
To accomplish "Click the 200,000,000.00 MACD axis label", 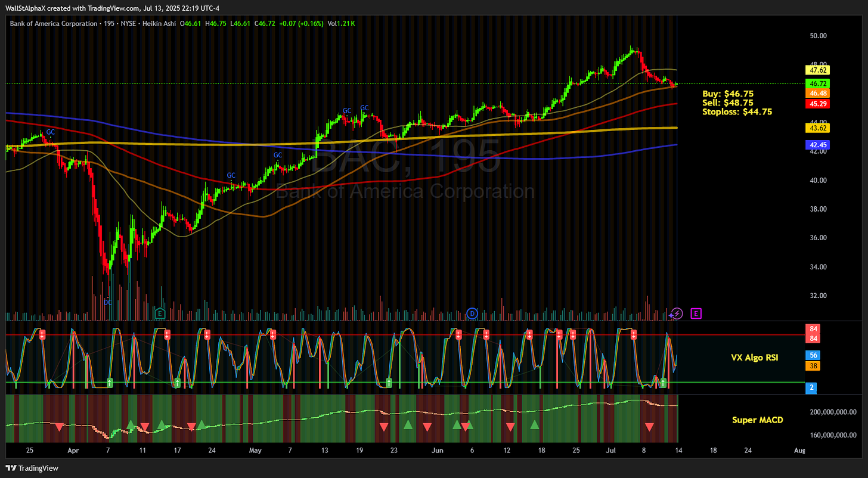I will [x=833, y=412].
